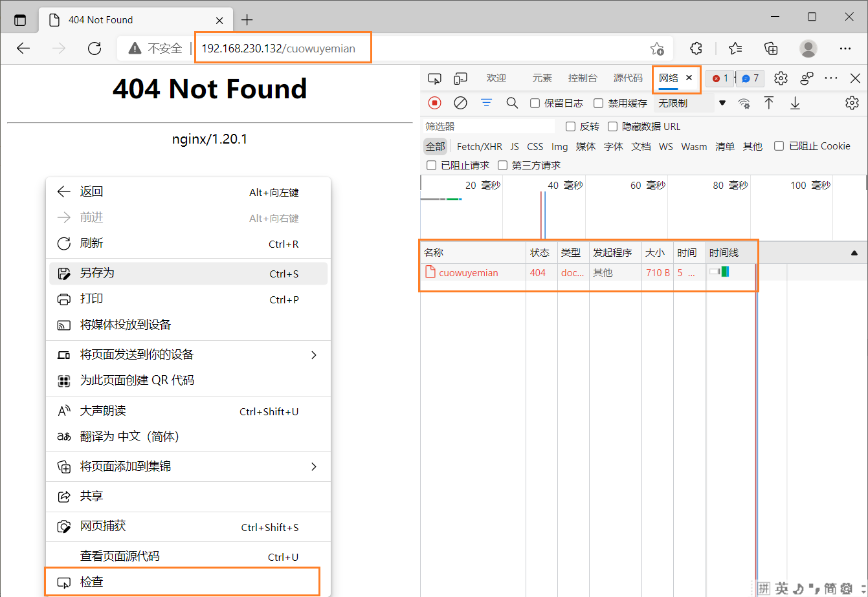Click the network conditions wifi icon
The width and height of the screenshot is (868, 597).
pyautogui.click(x=744, y=103)
